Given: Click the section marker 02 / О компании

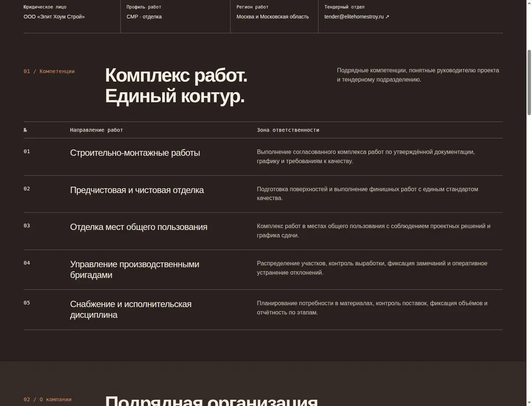Looking at the screenshot, I should (x=47, y=399).
